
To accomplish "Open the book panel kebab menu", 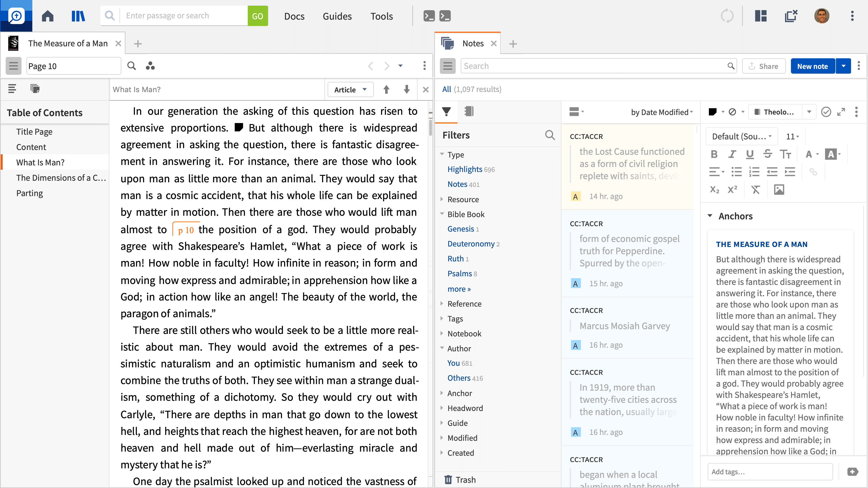I will 424,66.
